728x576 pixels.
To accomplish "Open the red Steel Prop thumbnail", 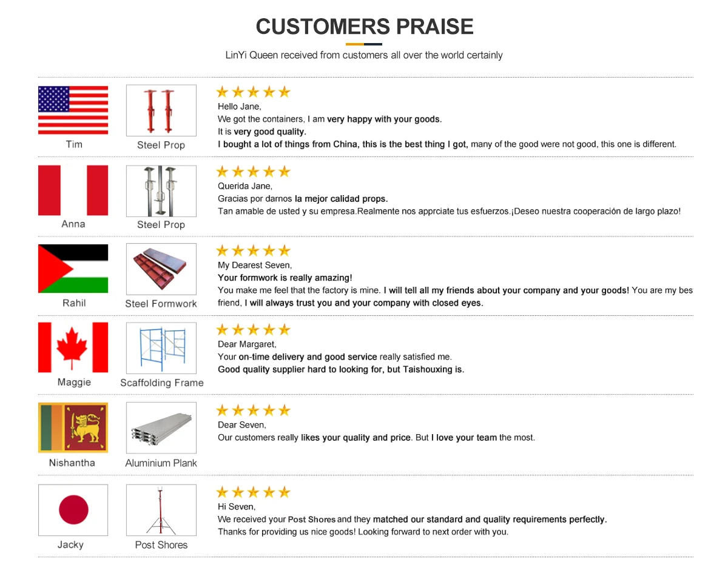I will pyautogui.click(x=161, y=110).
